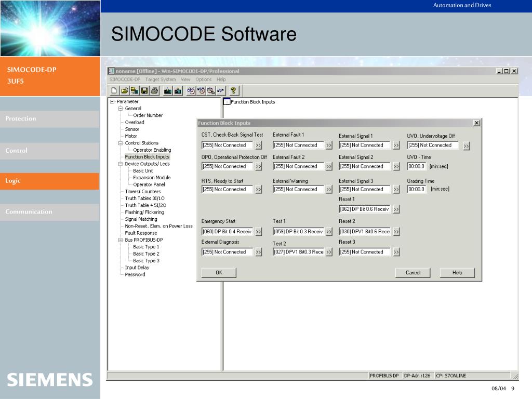Open CST Check-Back Signal Test selector arrow

coord(259,145)
